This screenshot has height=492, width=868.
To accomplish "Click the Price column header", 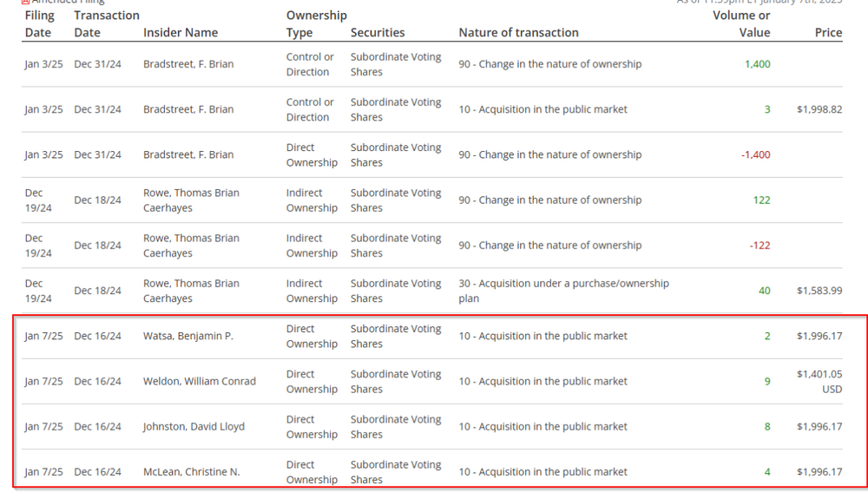I will pos(828,33).
